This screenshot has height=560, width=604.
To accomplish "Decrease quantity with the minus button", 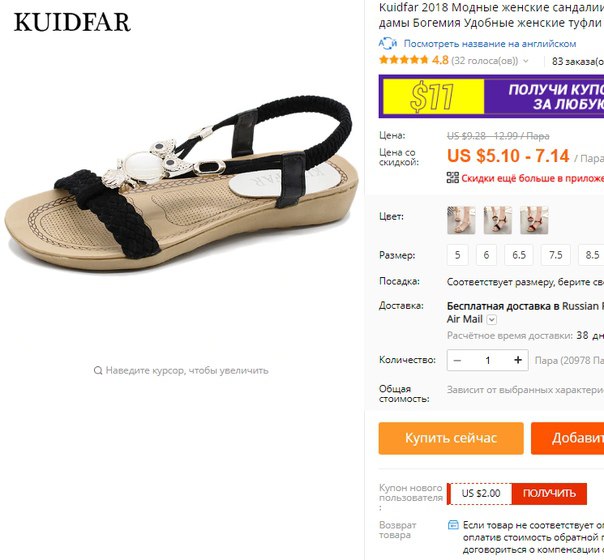I will pos(457,360).
